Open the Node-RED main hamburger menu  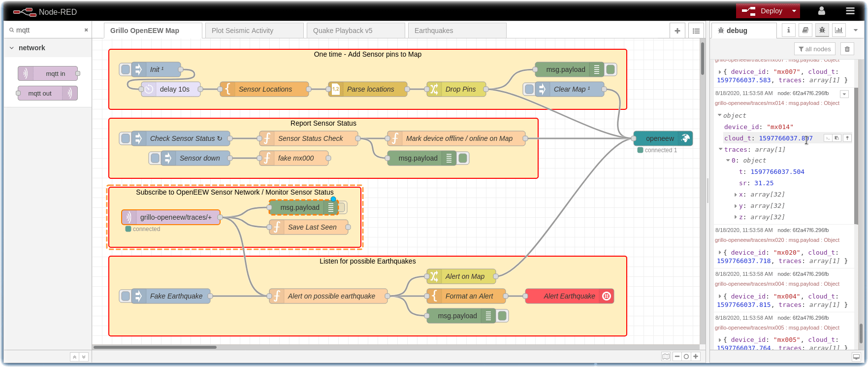tap(850, 11)
